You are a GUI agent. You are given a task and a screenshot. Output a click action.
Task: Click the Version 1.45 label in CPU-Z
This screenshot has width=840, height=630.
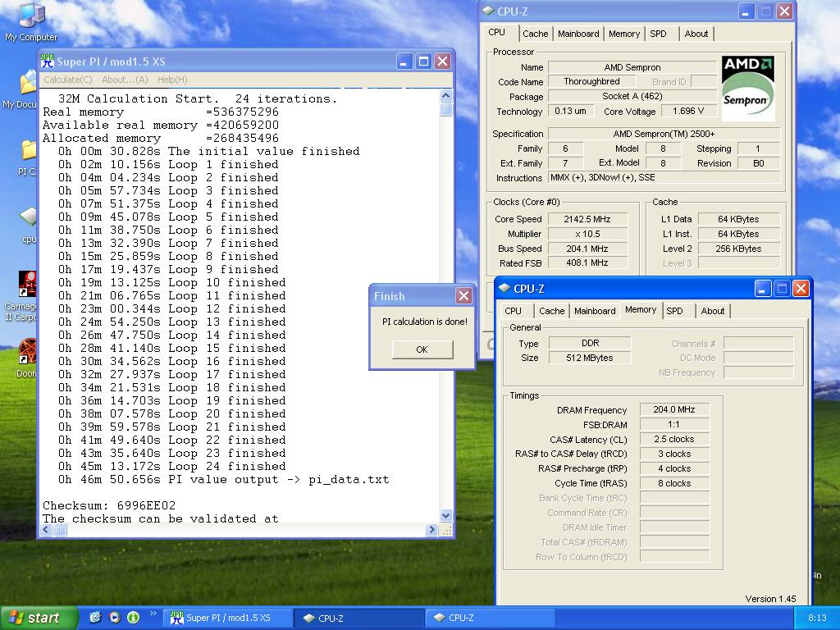point(770,599)
